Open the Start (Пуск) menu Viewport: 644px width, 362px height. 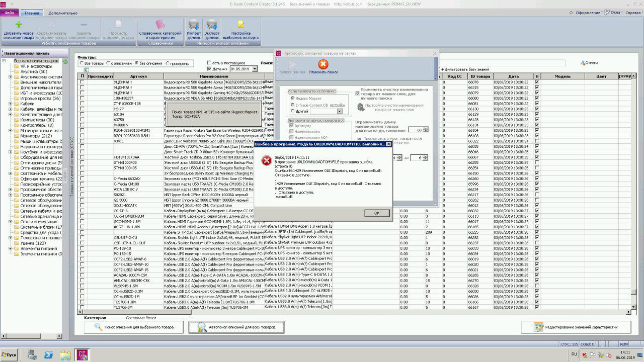pyautogui.click(x=9, y=355)
